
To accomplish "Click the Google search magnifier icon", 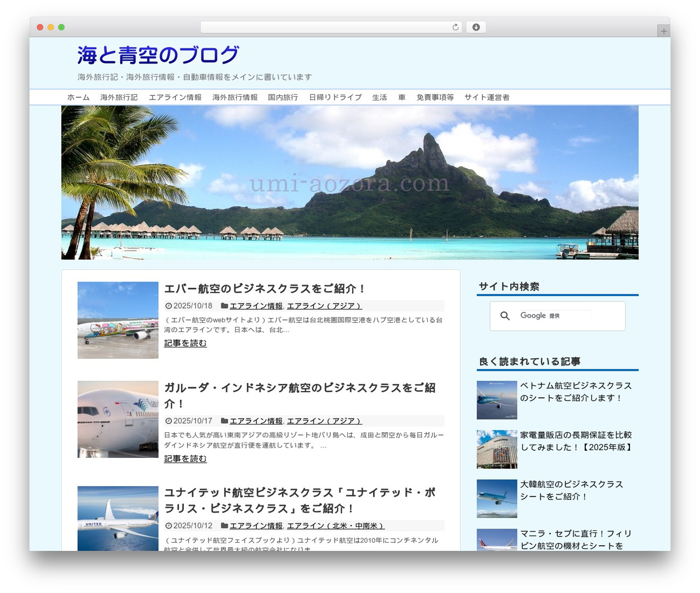I will coord(505,316).
